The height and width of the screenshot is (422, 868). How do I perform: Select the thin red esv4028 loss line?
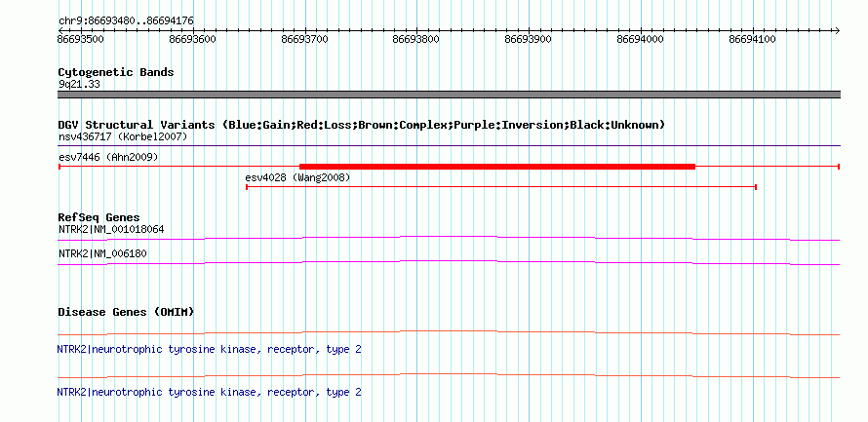pyautogui.click(x=501, y=187)
